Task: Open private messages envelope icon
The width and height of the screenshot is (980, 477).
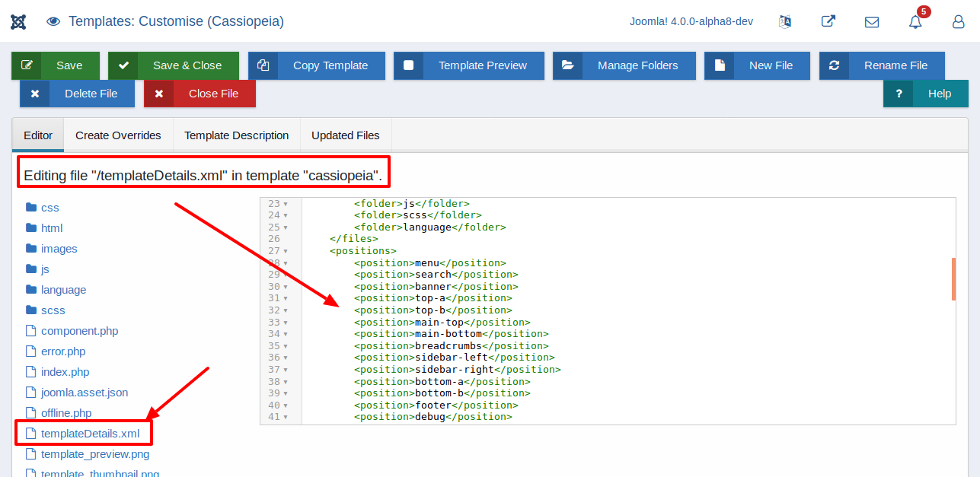Action: point(872,22)
